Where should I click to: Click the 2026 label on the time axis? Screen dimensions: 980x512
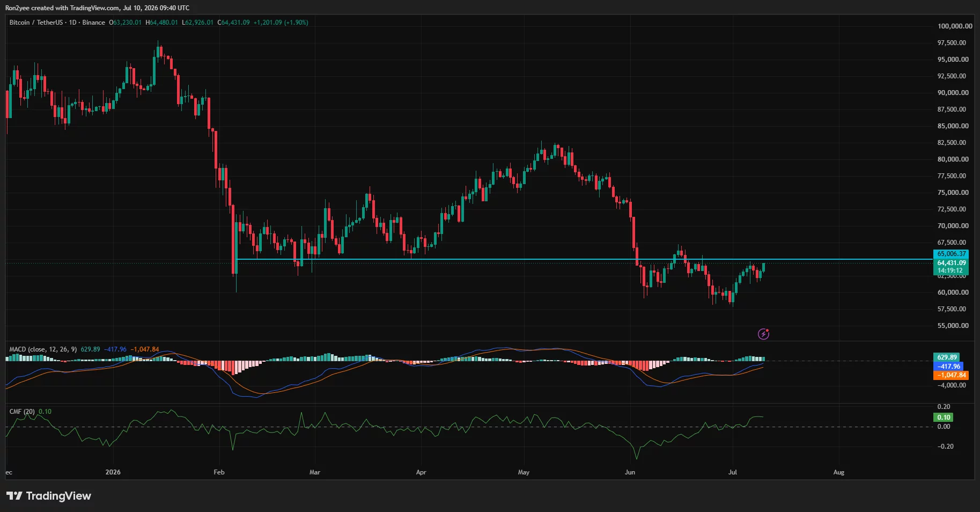[113, 472]
